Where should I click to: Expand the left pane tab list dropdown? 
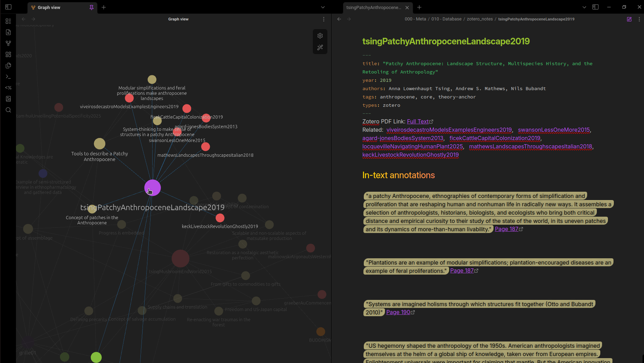[x=323, y=7]
